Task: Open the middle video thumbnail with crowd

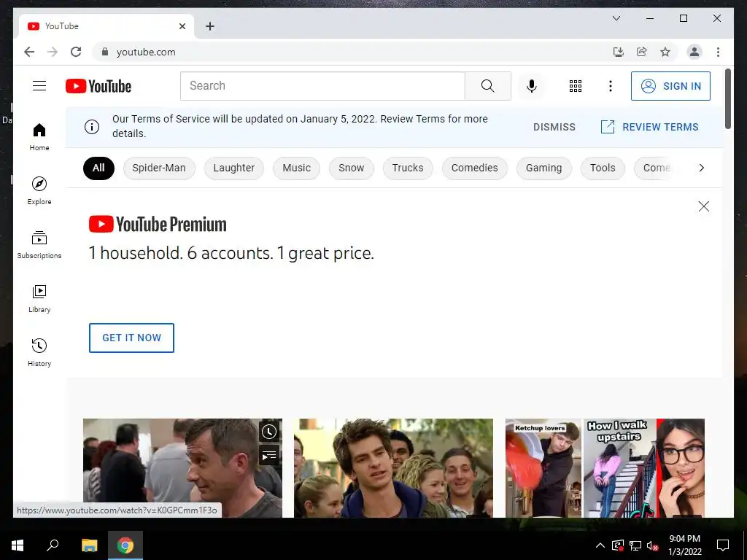Action: (393, 468)
